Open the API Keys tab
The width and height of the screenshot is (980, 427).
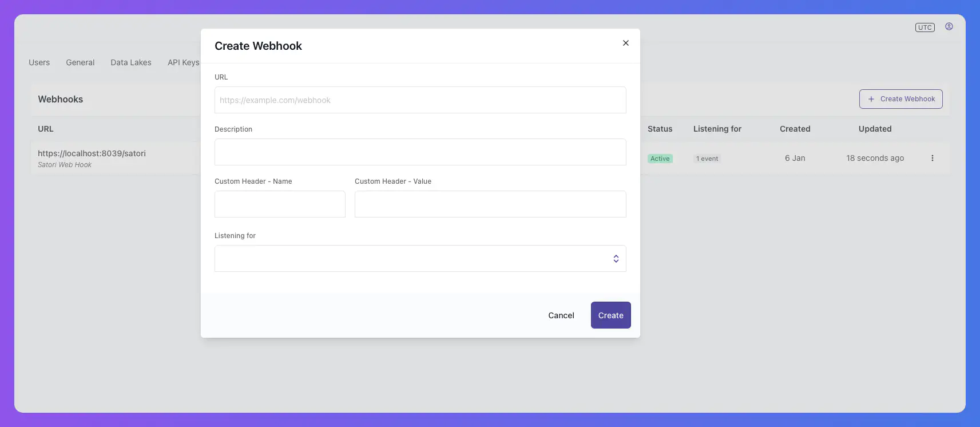[x=184, y=62]
